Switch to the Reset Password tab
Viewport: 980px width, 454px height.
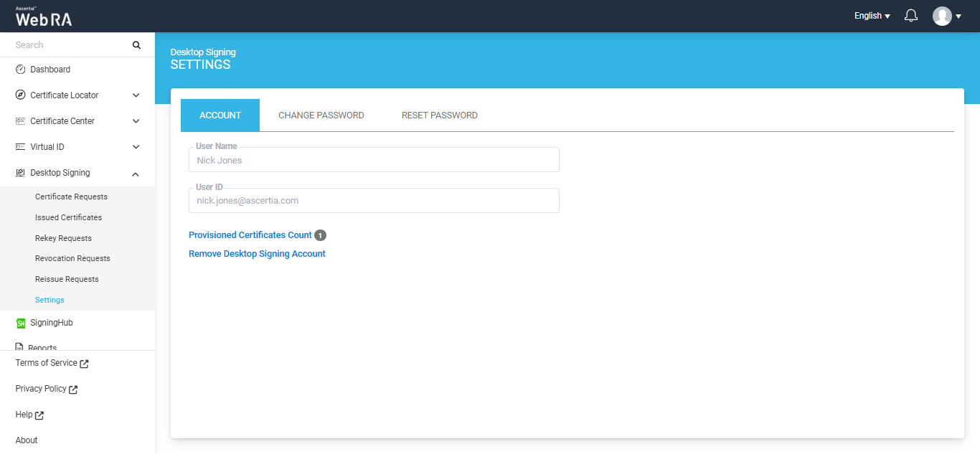[439, 115]
